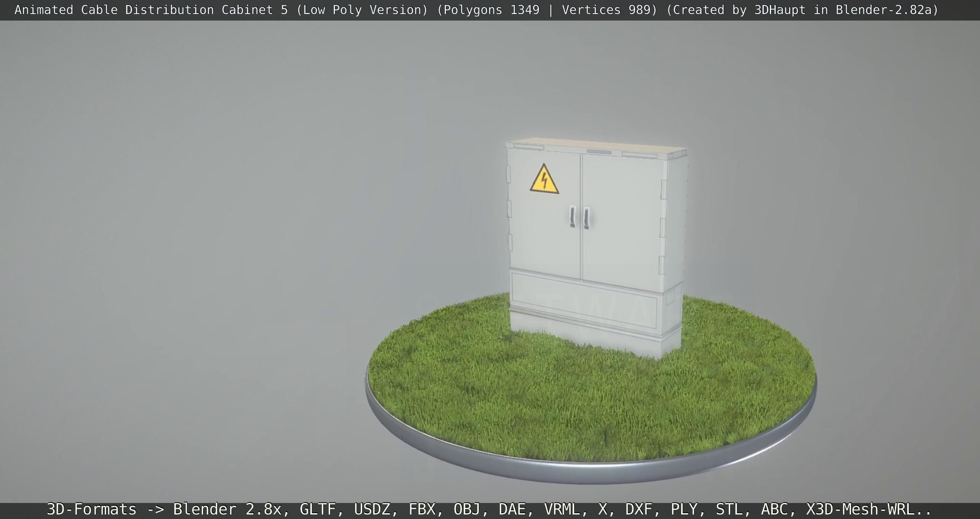The width and height of the screenshot is (980, 519).
Task: Click the left door handle of the cabinet
Action: [x=572, y=217]
